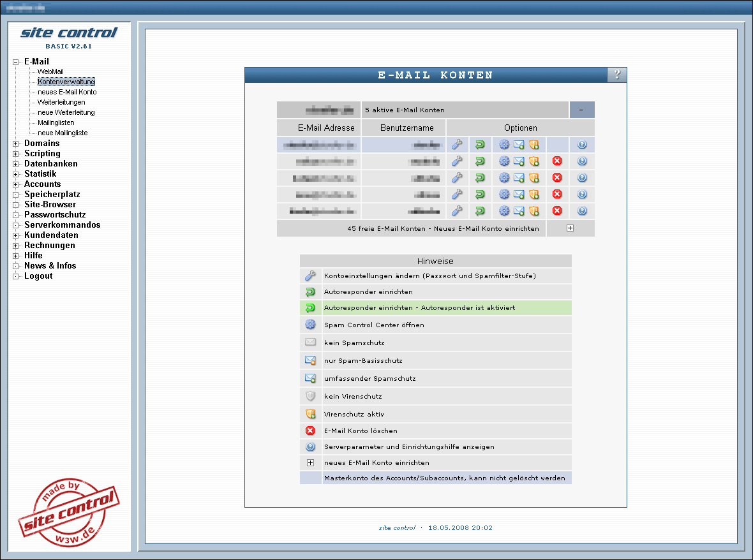Screen dimensions: 753x560
Task: Delete the last e-mail account with the red X
Action: click(557, 210)
